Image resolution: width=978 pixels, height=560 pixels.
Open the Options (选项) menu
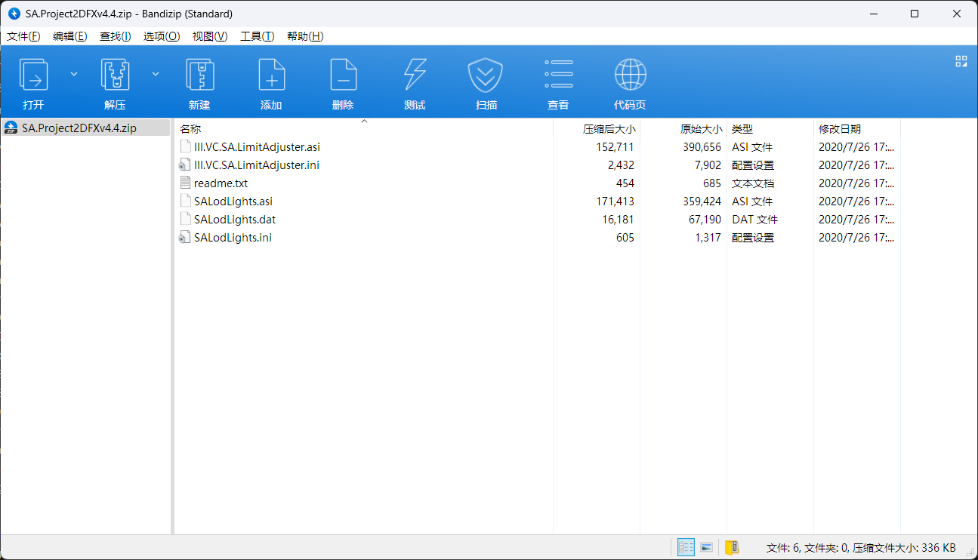click(162, 36)
